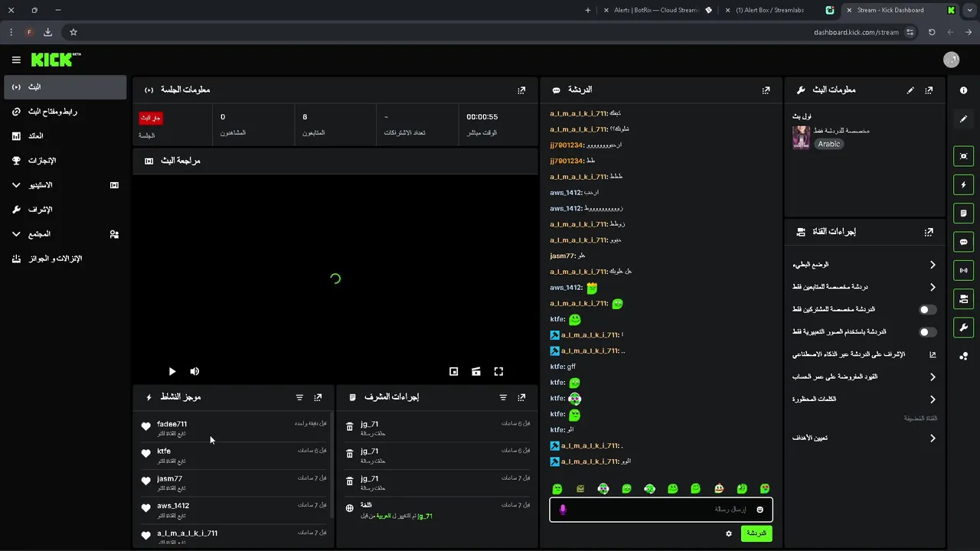Click the stream category thumbnail
Image resolution: width=980 pixels, height=551 pixels.
(x=801, y=138)
